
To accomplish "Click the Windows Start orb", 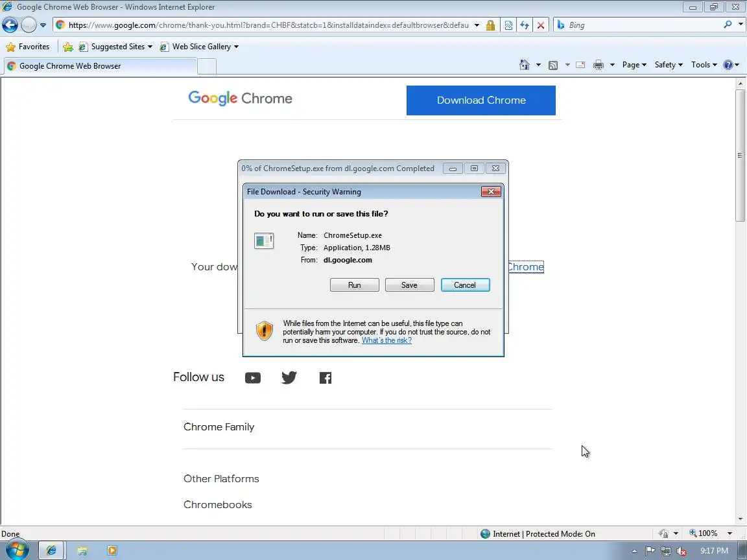I will (x=17, y=550).
